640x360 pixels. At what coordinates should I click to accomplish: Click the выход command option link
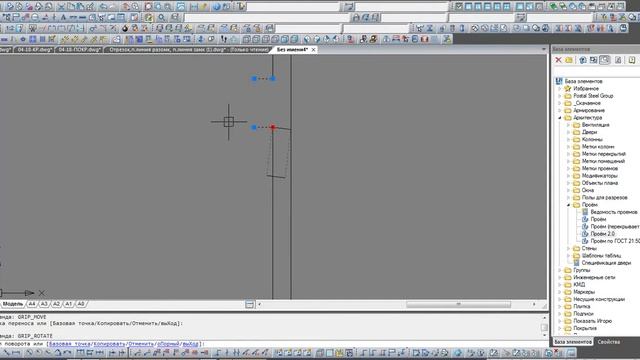coord(190,344)
